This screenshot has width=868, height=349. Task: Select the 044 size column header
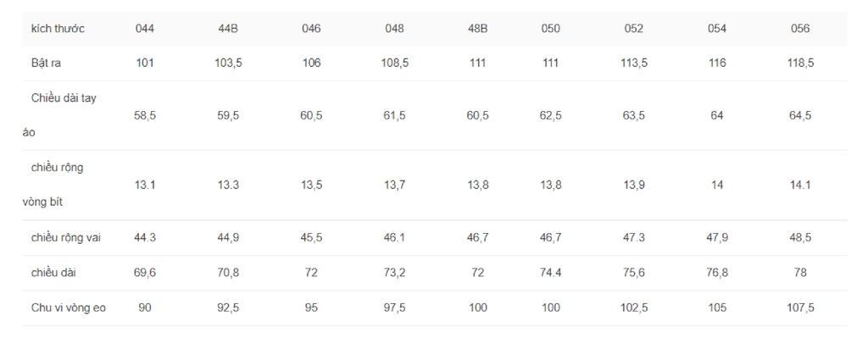[x=144, y=29]
